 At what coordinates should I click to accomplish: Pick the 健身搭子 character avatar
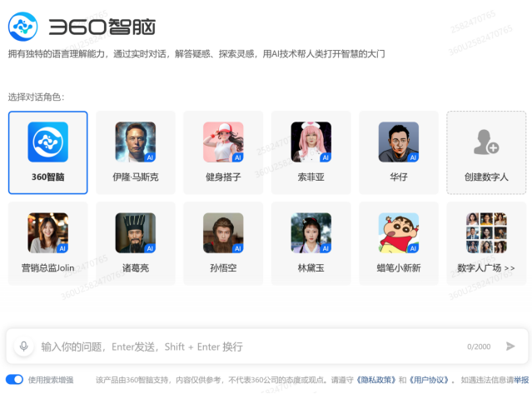(x=223, y=142)
